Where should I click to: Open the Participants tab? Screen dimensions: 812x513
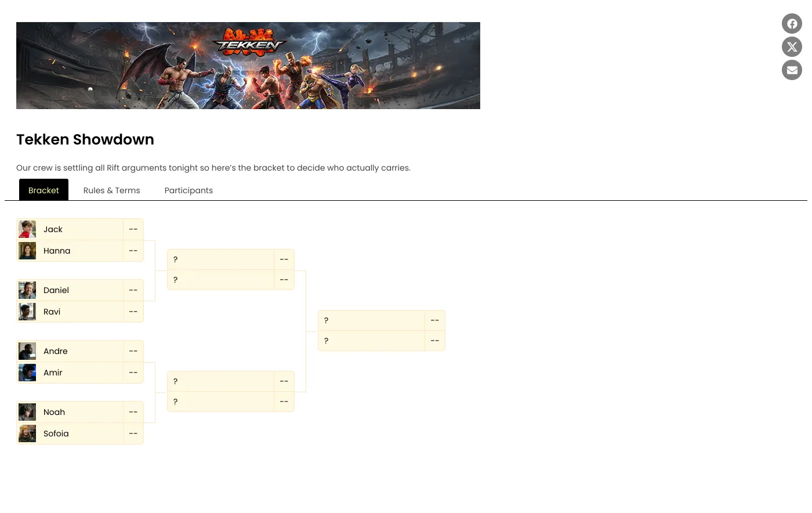tap(188, 190)
